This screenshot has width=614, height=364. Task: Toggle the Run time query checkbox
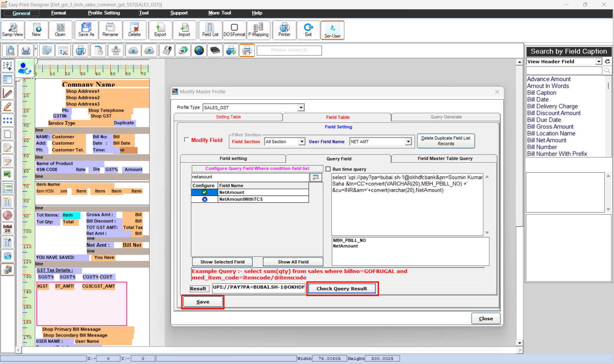pos(328,169)
